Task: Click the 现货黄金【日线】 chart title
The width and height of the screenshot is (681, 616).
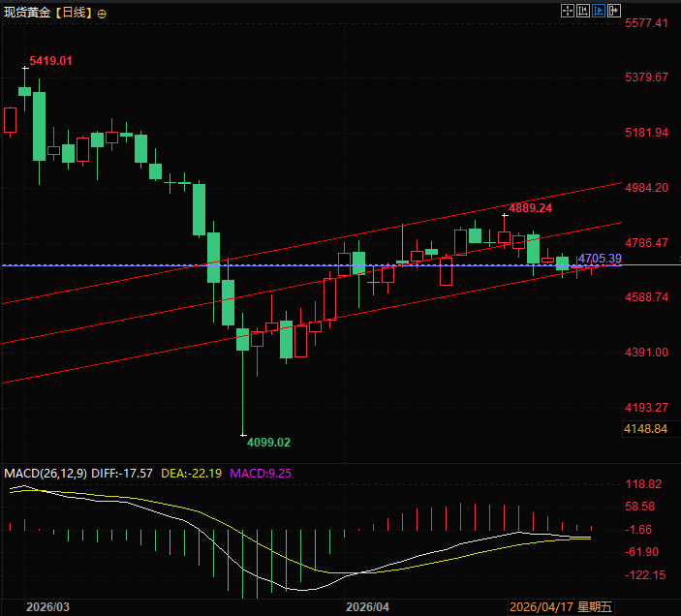Action: 48,13
